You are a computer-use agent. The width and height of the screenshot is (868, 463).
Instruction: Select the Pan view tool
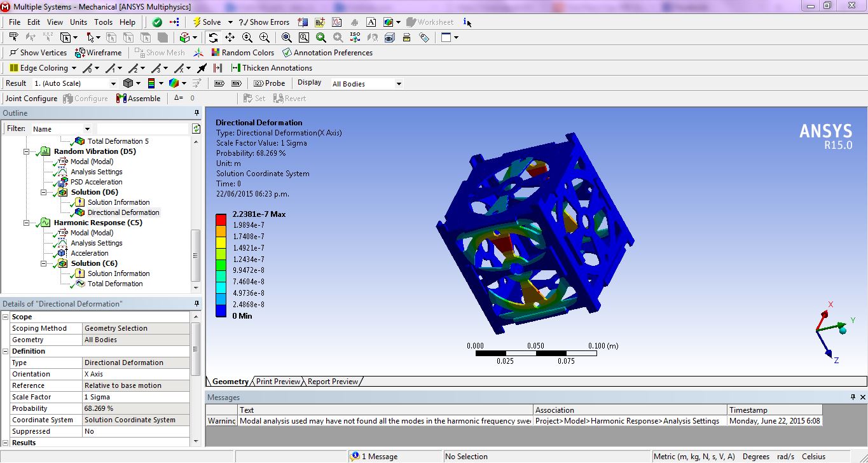coord(230,38)
